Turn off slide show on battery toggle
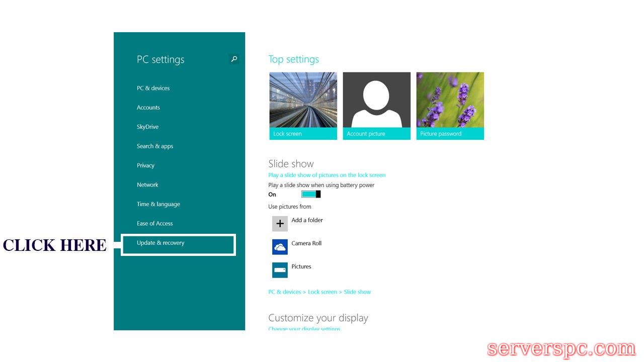The height and width of the screenshot is (362, 644). click(x=310, y=194)
